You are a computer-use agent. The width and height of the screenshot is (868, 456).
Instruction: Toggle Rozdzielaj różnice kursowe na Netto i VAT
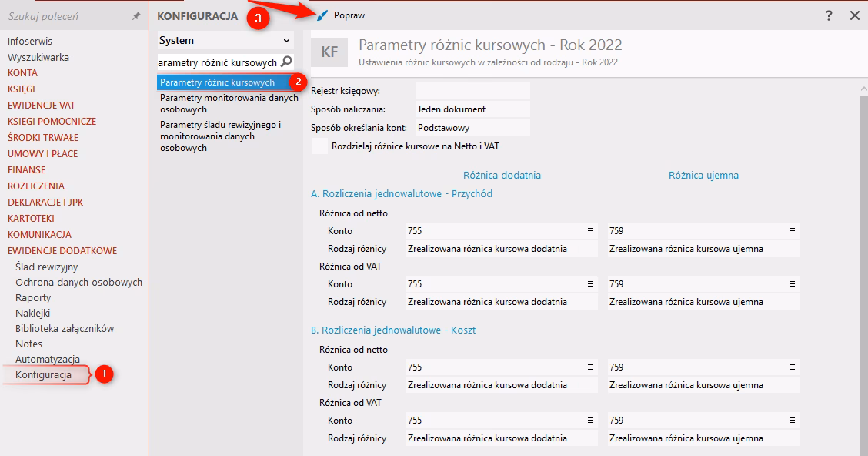pos(319,146)
